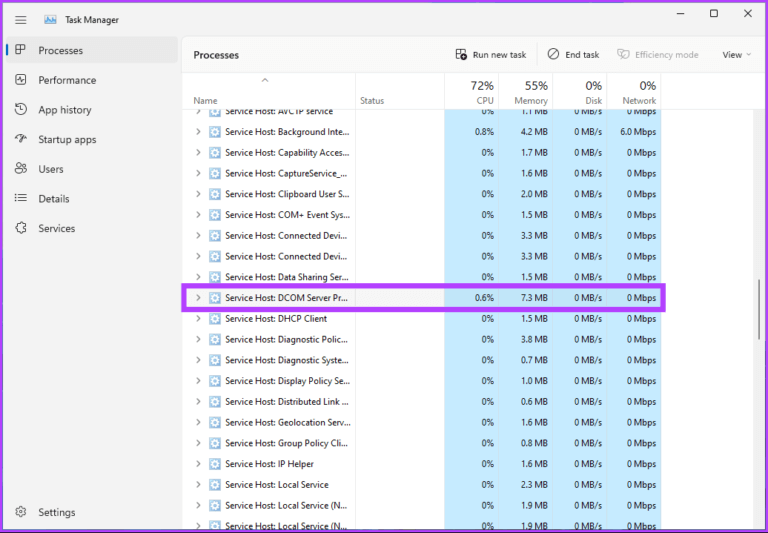The image size is (768, 533).
Task: Click gear icon of Capability Access row
Action: click(215, 152)
